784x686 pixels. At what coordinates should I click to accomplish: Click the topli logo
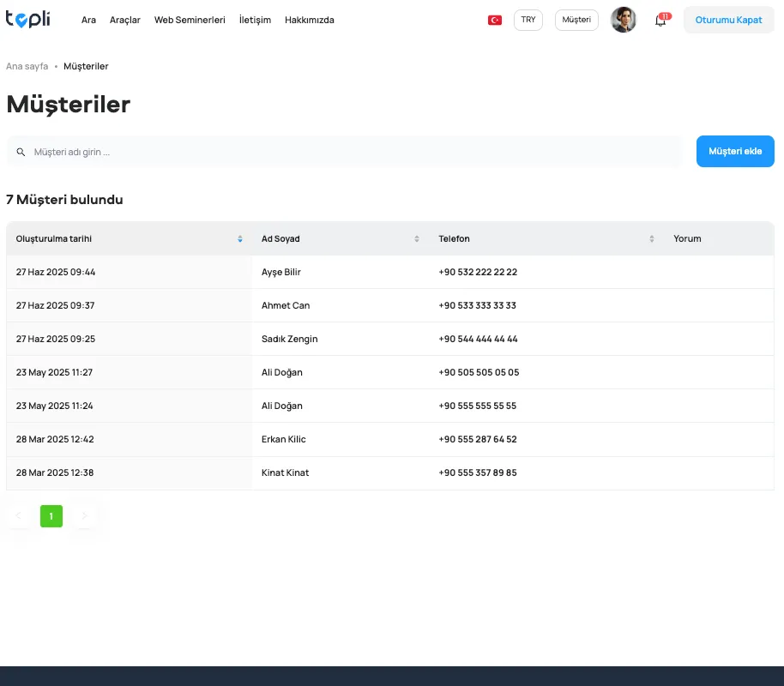point(27,19)
